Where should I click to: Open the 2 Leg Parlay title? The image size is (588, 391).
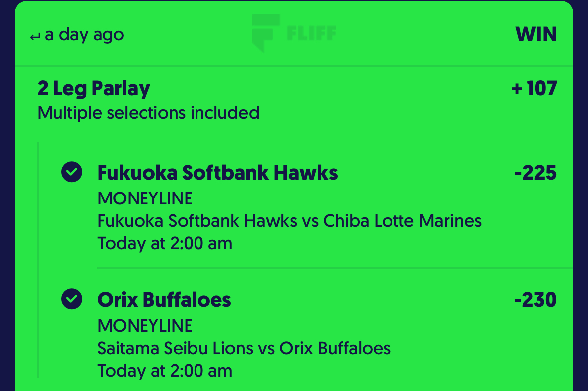(94, 89)
